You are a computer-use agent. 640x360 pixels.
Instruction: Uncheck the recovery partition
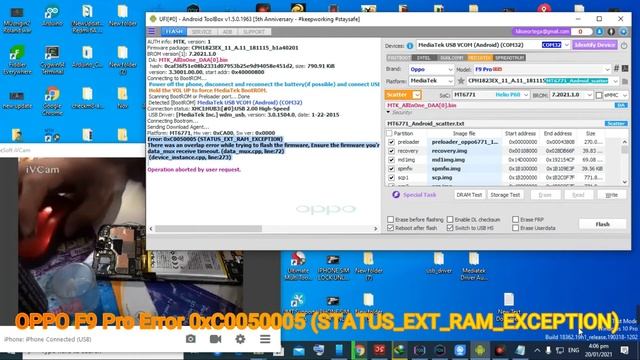click(x=391, y=151)
